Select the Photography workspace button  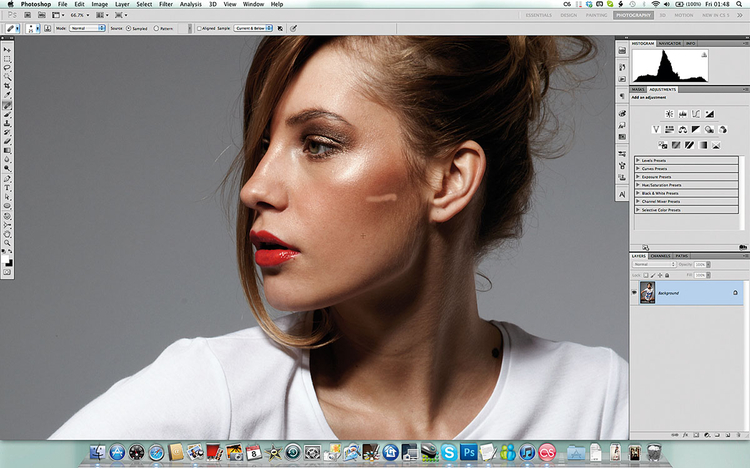point(633,15)
